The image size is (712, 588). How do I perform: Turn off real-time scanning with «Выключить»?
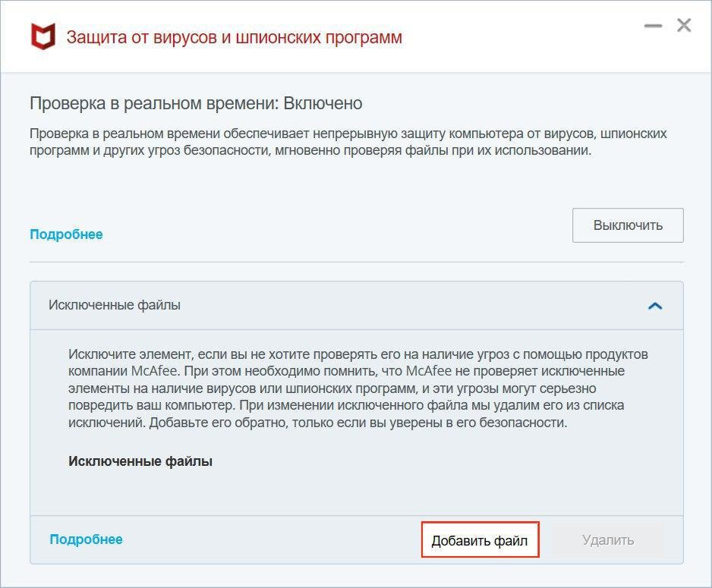[628, 225]
